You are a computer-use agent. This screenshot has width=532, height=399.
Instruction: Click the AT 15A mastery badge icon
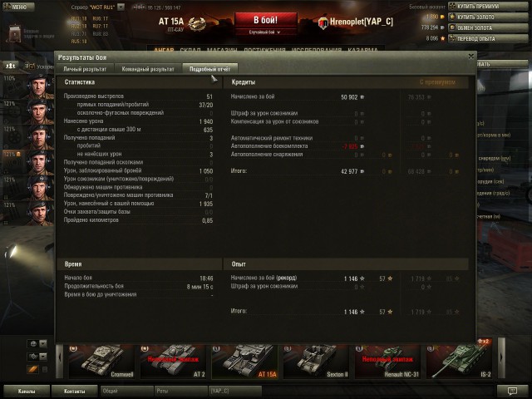[197, 24]
